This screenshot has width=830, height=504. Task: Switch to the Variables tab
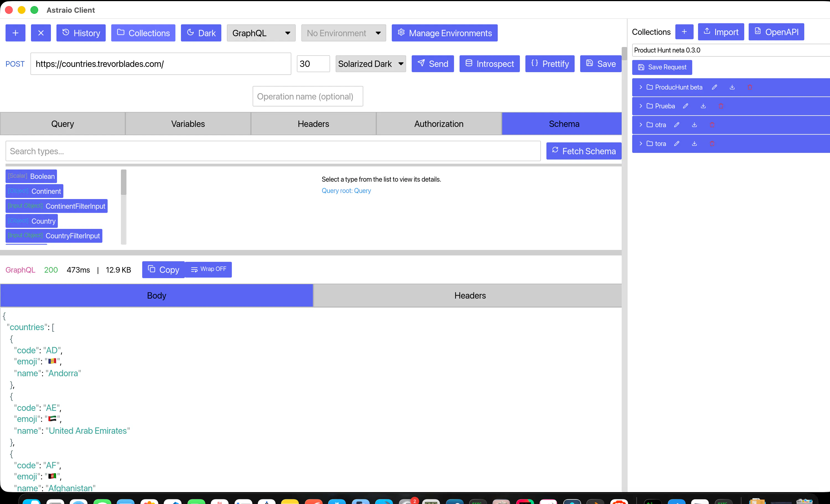point(188,124)
